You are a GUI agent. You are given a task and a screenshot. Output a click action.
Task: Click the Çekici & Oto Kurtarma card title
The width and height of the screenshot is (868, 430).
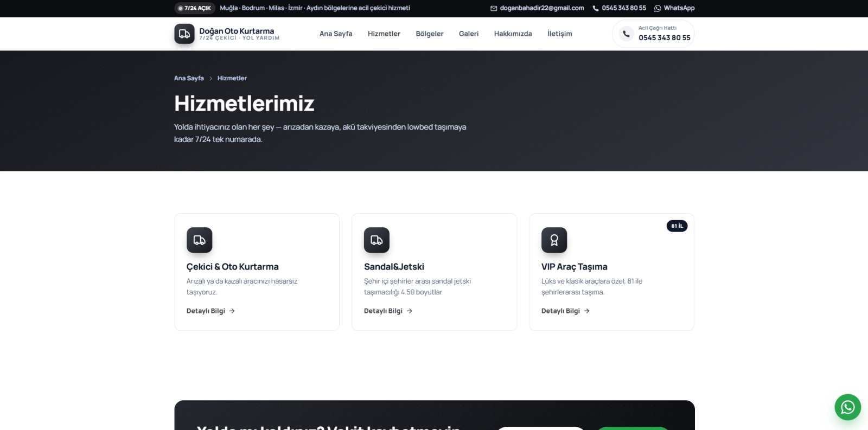pos(233,267)
